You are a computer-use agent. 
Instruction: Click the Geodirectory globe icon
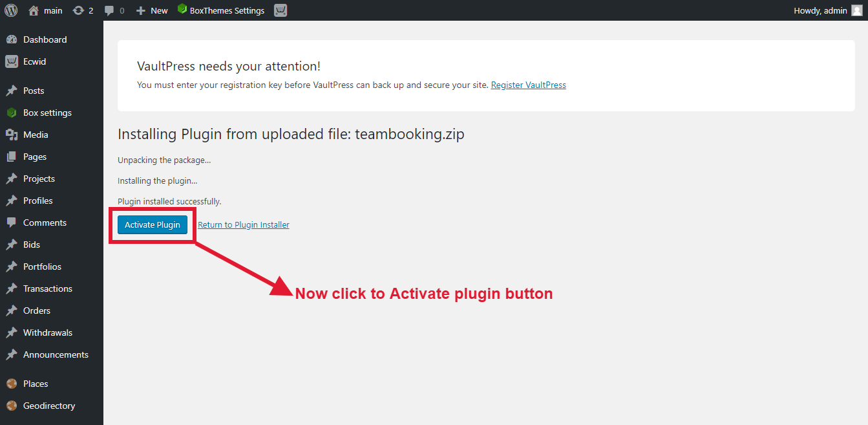click(x=12, y=406)
